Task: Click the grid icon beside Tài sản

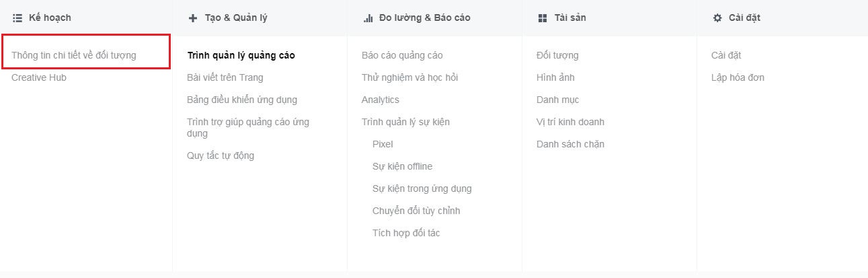Action: point(543,18)
